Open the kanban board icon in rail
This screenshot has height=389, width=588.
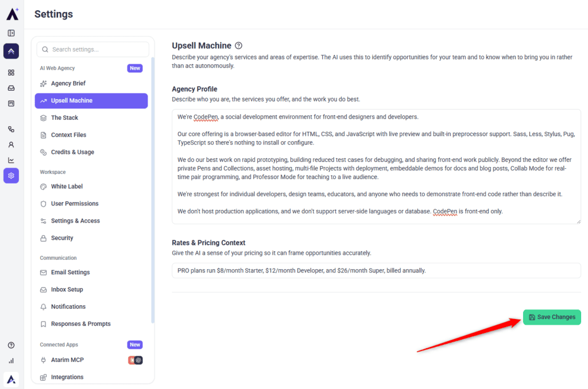pyautogui.click(x=11, y=103)
